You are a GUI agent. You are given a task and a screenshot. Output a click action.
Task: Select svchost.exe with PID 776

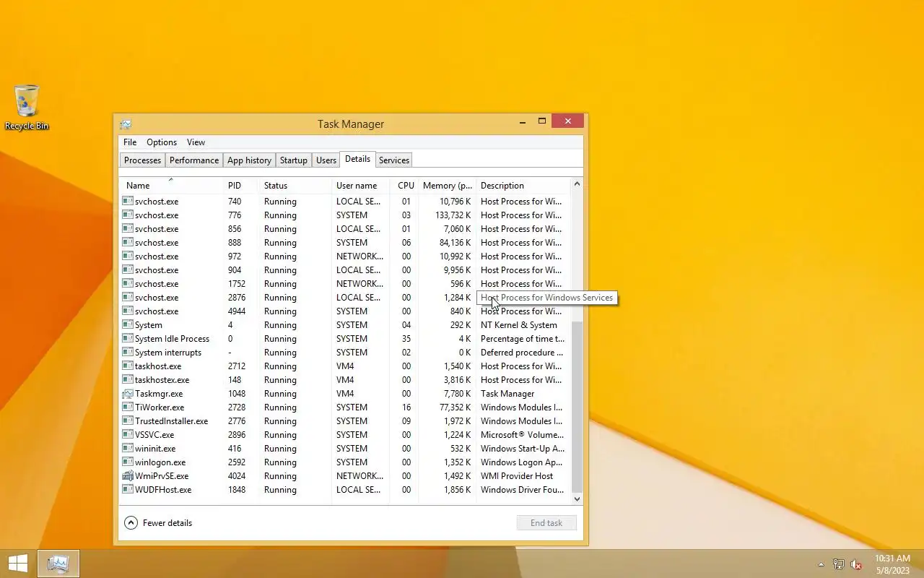(x=345, y=215)
